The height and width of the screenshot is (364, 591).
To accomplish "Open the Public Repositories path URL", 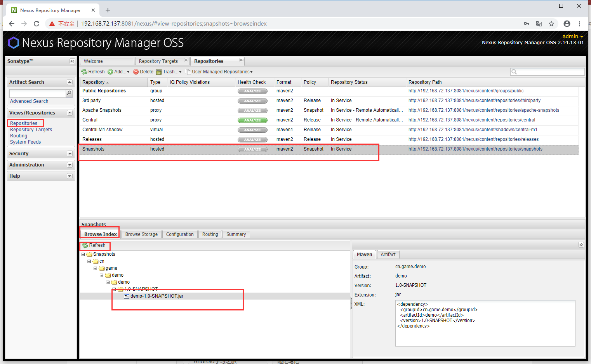I will pos(466,91).
